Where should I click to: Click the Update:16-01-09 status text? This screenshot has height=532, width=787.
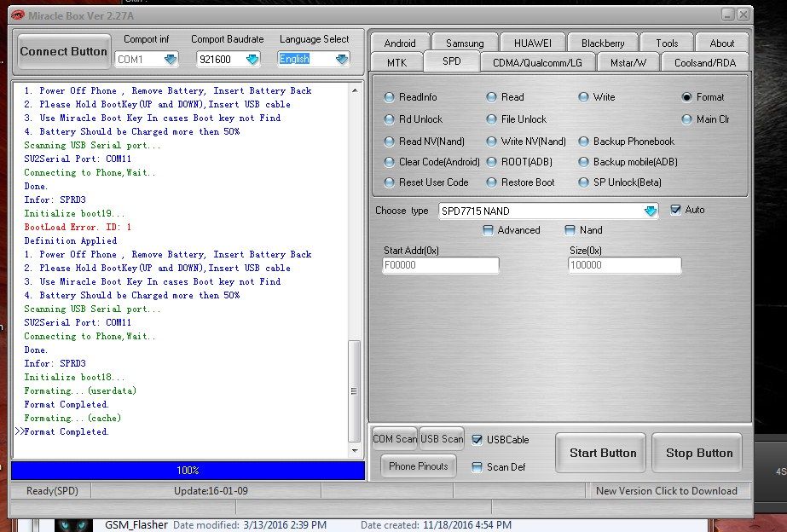211,491
